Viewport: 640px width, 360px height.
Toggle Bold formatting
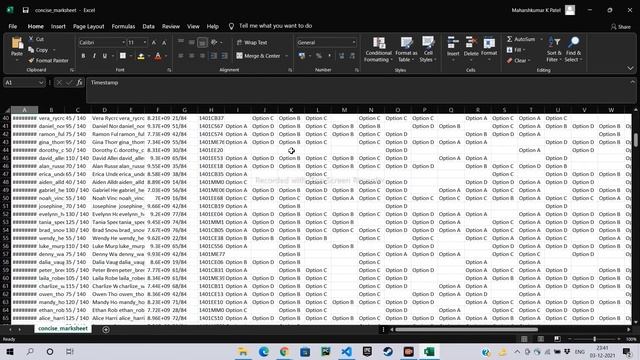point(83,56)
